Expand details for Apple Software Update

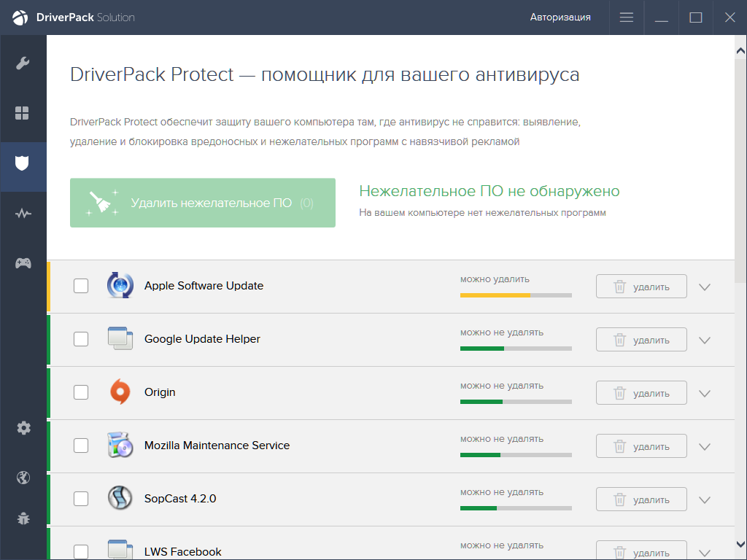click(x=705, y=287)
